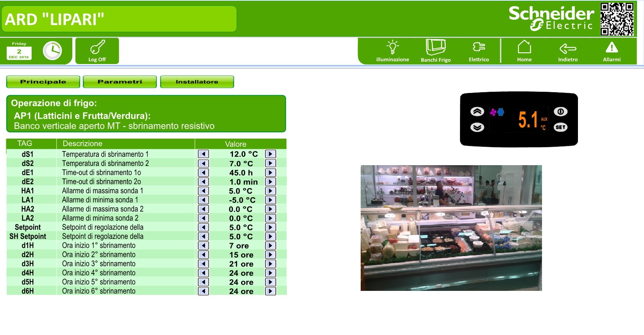Image resolution: width=644 pixels, height=335 pixels.
Task: Decrease dE1 defrost time-out value
Action: [x=203, y=173]
